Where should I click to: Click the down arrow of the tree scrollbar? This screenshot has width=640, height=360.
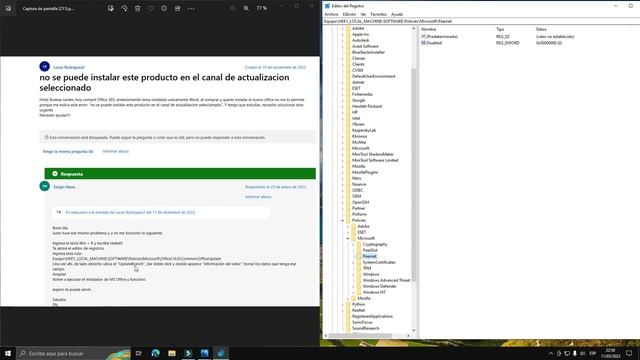pos(414,331)
